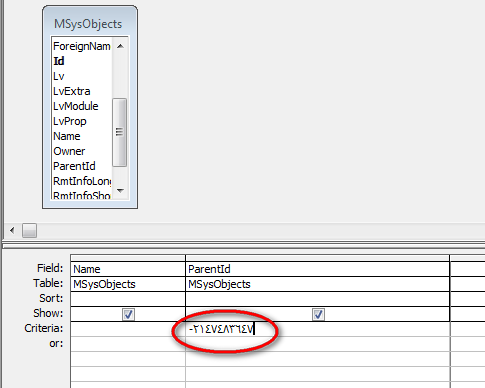The height and width of the screenshot is (388, 485).
Task: Click the Criteria cell for Name column
Action: point(128,329)
